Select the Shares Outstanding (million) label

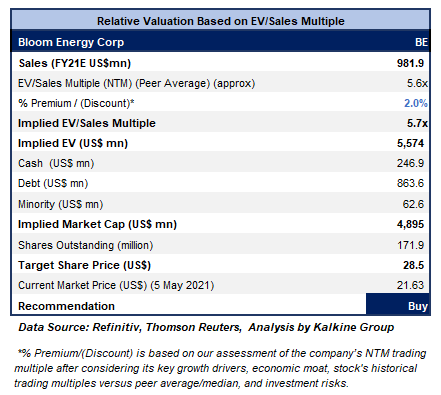(x=86, y=245)
